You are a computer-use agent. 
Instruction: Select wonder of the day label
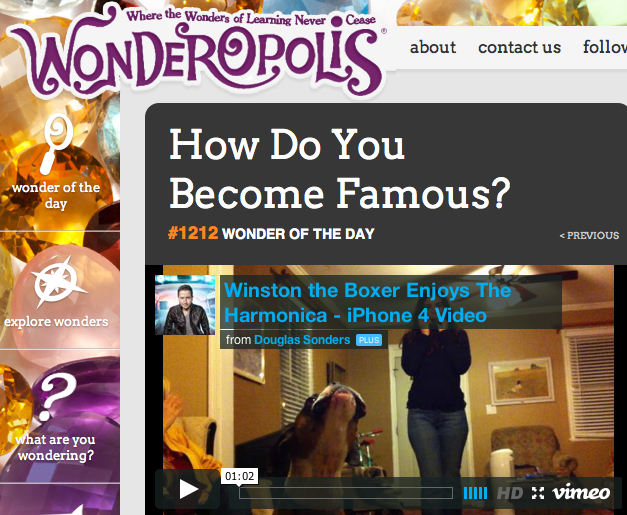pos(56,196)
